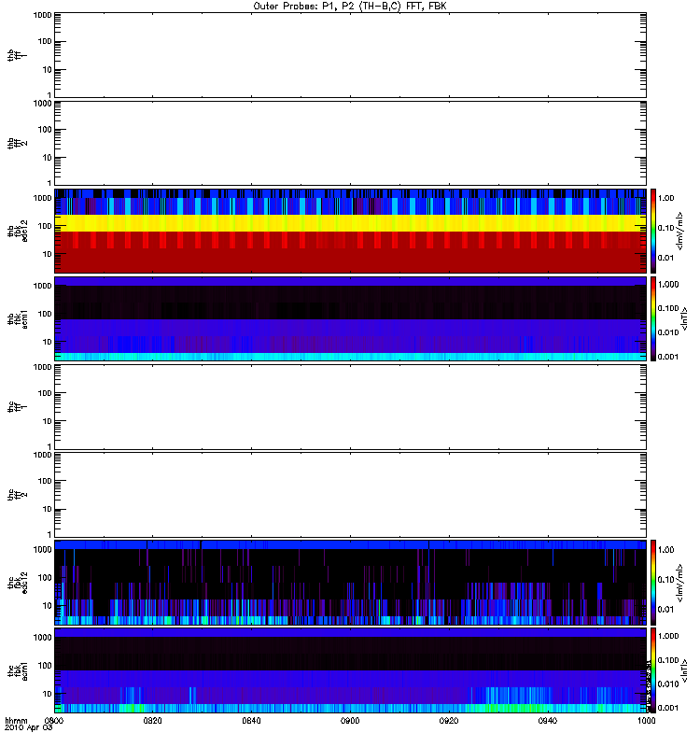Screen dimensions: 700x747
Task: Click the '0.01' tick on thb edc12 color bar
Action: point(665,258)
